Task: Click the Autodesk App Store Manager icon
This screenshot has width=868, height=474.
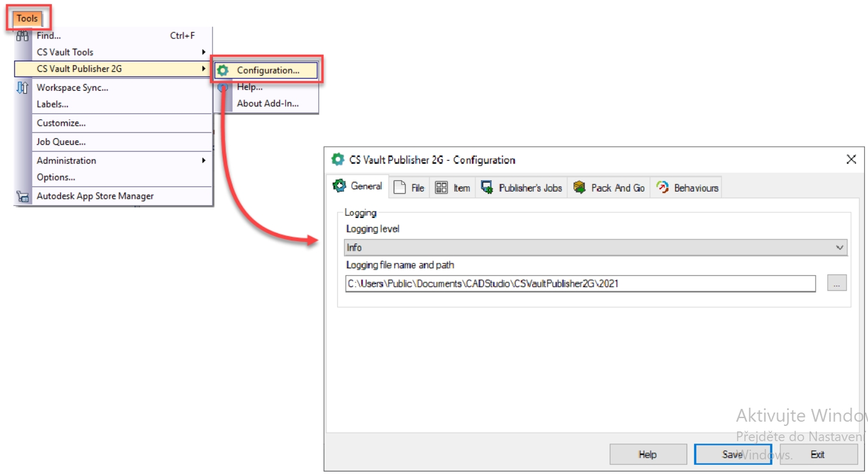Action: coord(23,197)
